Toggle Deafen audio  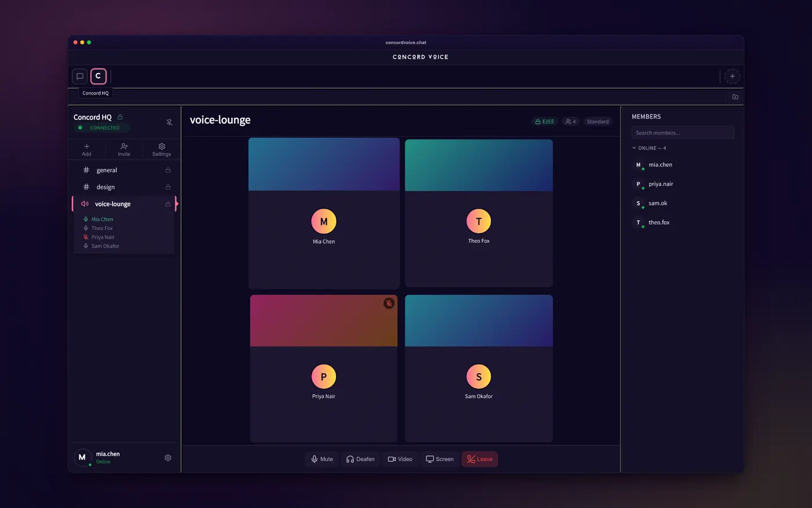(x=360, y=459)
